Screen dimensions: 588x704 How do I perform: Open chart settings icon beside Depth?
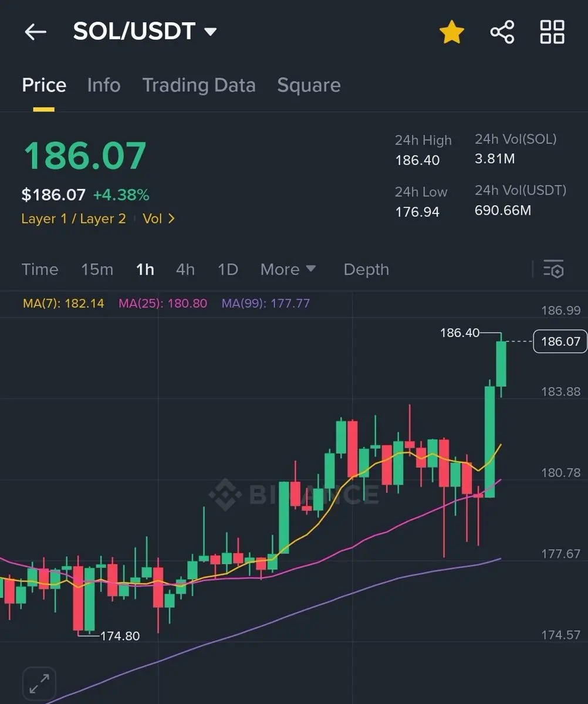click(x=553, y=269)
